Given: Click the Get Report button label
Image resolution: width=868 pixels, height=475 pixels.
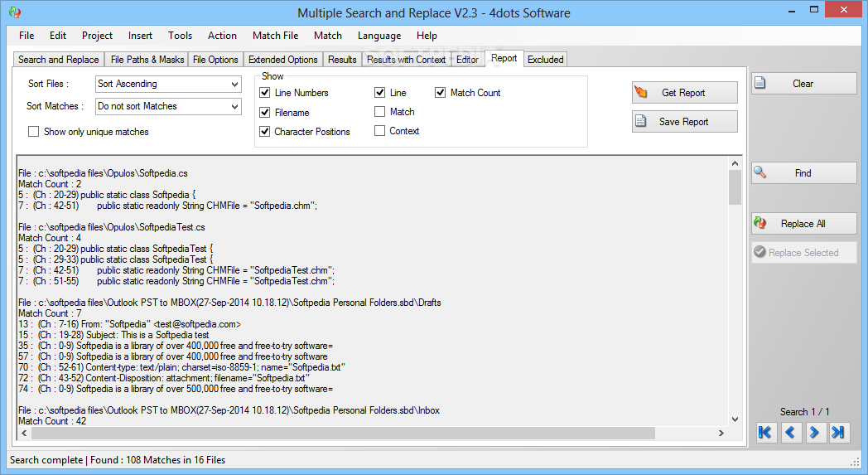Looking at the screenshot, I should point(683,93).
